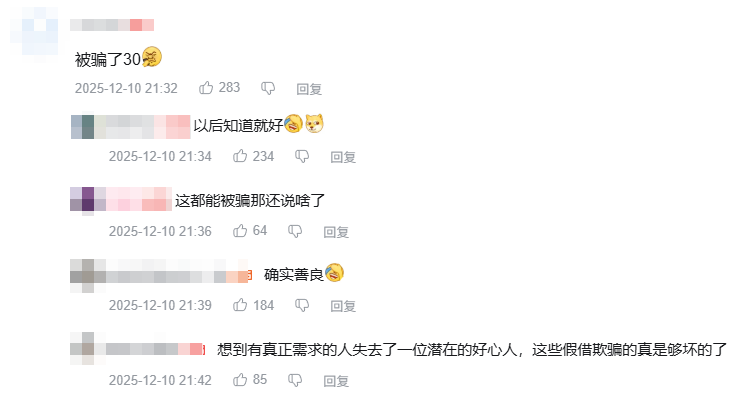754x411 pixels.
Task: Dislike the reply "以后知道就好"
Action: pyautogui.click(x=301, y=156)
